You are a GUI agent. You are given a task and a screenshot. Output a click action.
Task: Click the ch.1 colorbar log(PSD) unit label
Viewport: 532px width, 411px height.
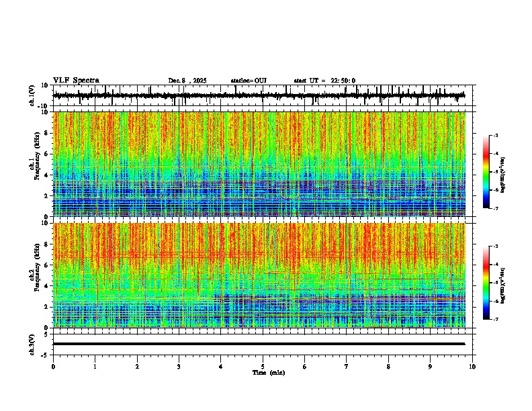click(x=503, y=175)
